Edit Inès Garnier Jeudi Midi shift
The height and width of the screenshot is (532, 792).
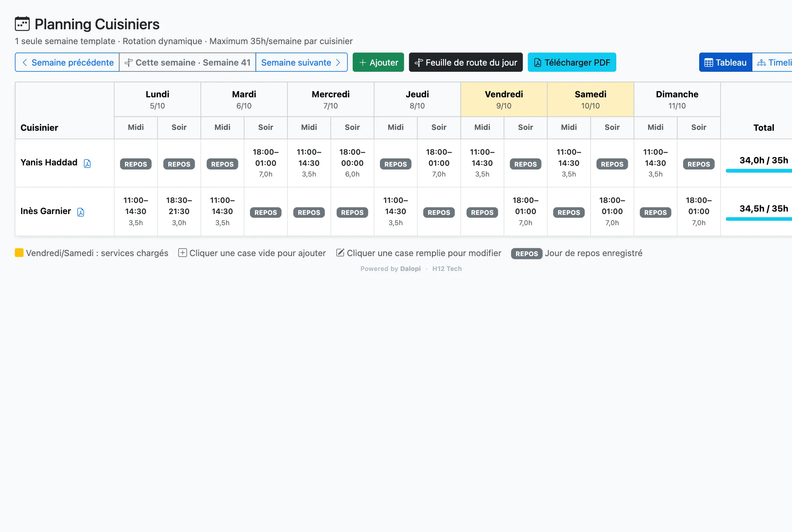pos(396,212)
